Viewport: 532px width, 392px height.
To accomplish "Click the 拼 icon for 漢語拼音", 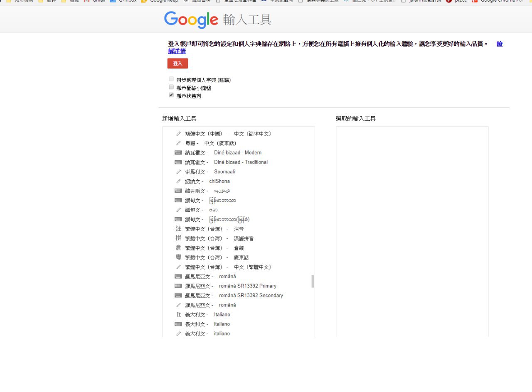I will click(178, 238).
